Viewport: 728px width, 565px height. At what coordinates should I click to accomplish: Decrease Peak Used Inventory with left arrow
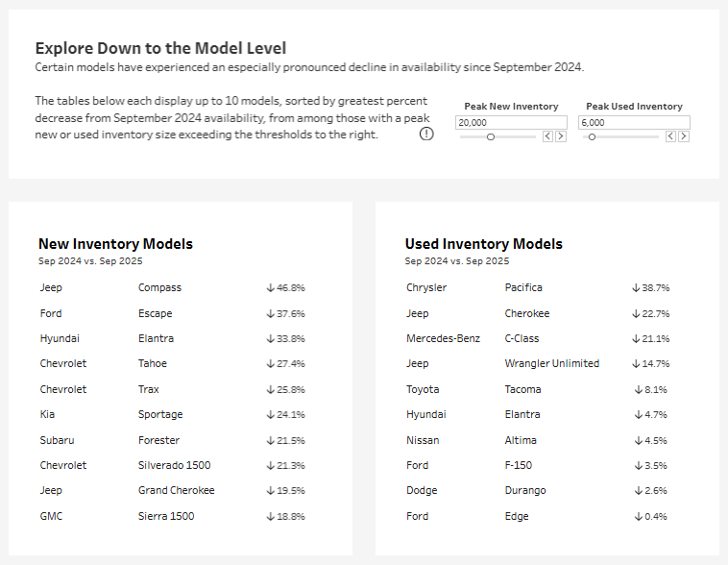point(670,136)
